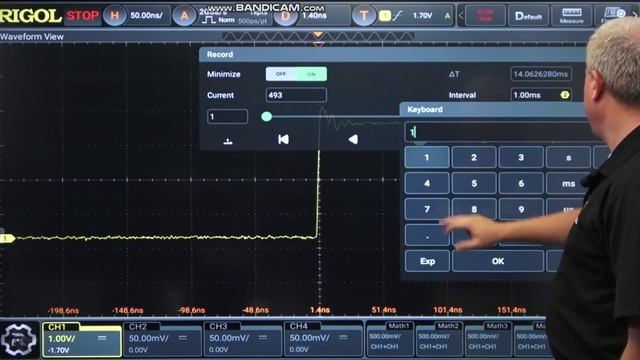The image size is (640, 360).
Task: Click the yellow channel 1 ground marker
Action: tap(7, 238)
